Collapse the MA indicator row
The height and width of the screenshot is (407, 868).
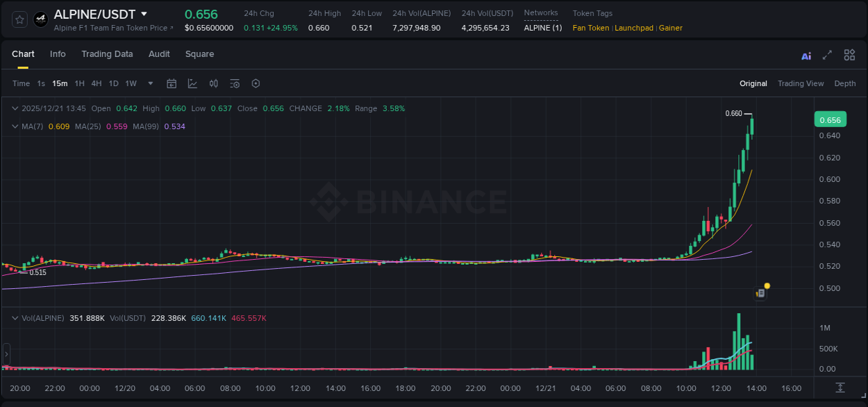point(14,126)
